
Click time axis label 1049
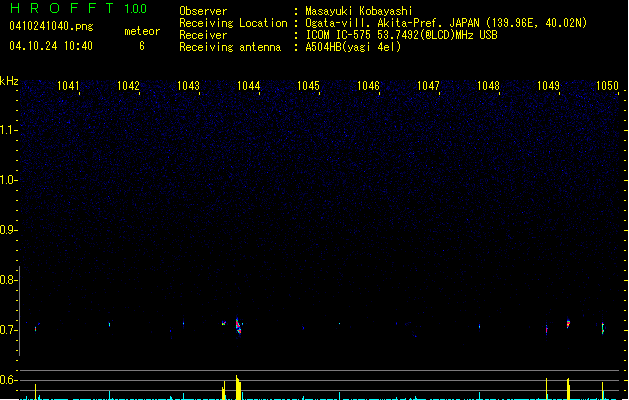pyautogui.click(x=548, y=86)
